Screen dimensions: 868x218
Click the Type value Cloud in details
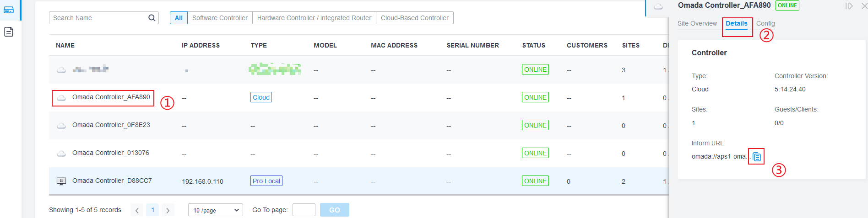tap(700, 89)
